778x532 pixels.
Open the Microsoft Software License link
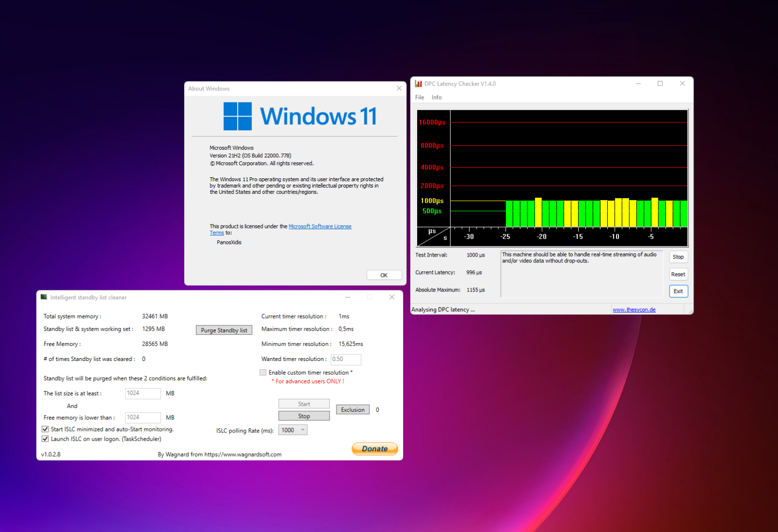[320, 226]
